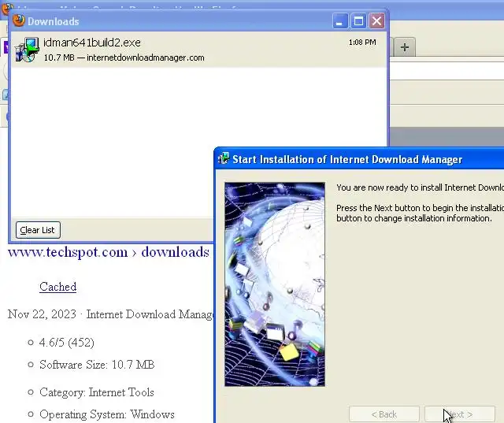Click the Firefox icon in Downloads title bar

tap(19, 21)
